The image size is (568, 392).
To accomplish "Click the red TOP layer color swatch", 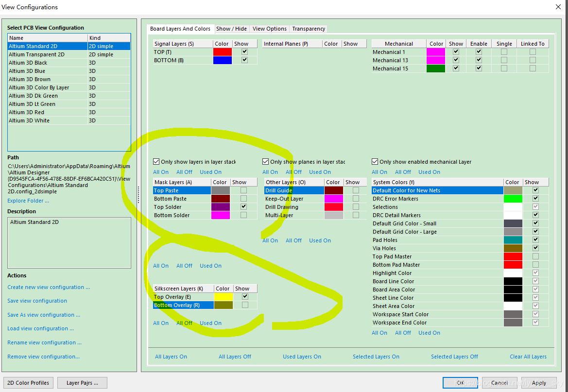I will (223, 52).
